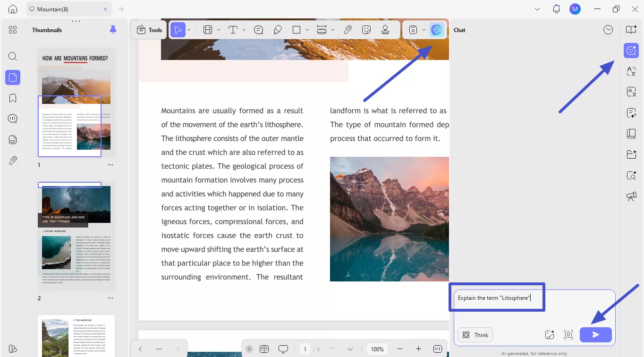
Task: Attach a file with the paperclip tool
Action: click(348, 29)
